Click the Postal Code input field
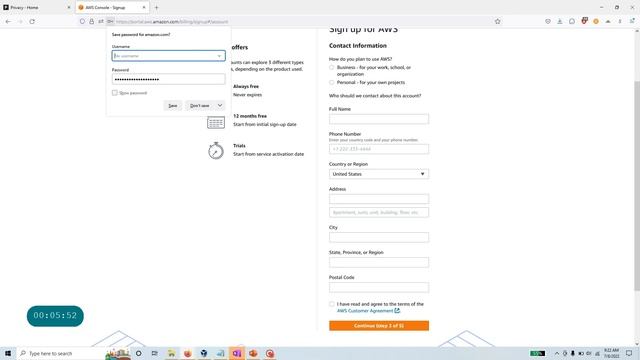This screenshot has height=360, width=640. [379, 287]
